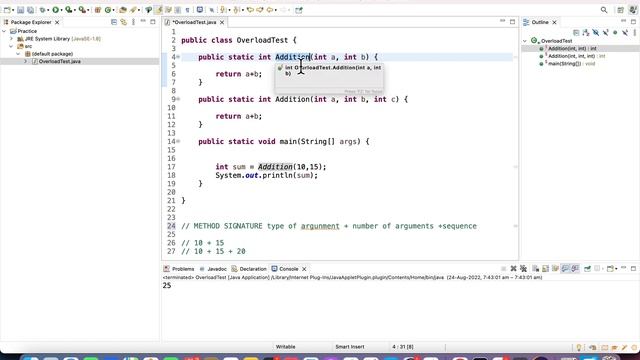Toggle Show Whitespace Characters pilcrow icon

[187, 10]
